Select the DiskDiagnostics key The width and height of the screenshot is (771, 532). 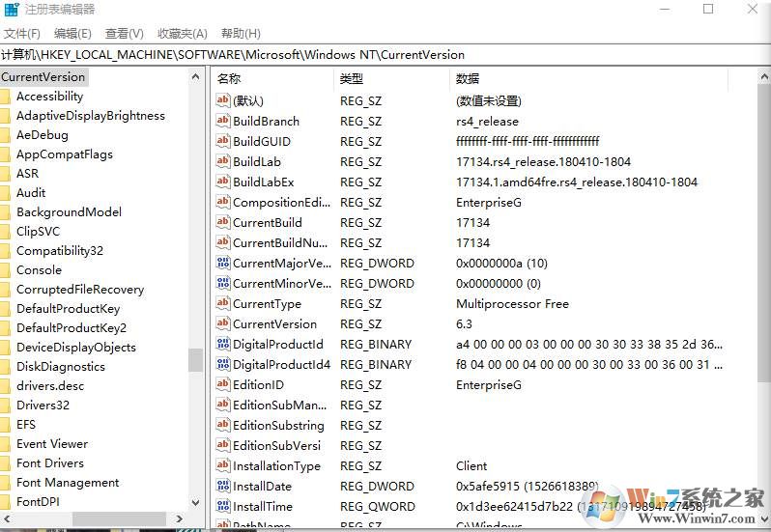coord(61,367)
